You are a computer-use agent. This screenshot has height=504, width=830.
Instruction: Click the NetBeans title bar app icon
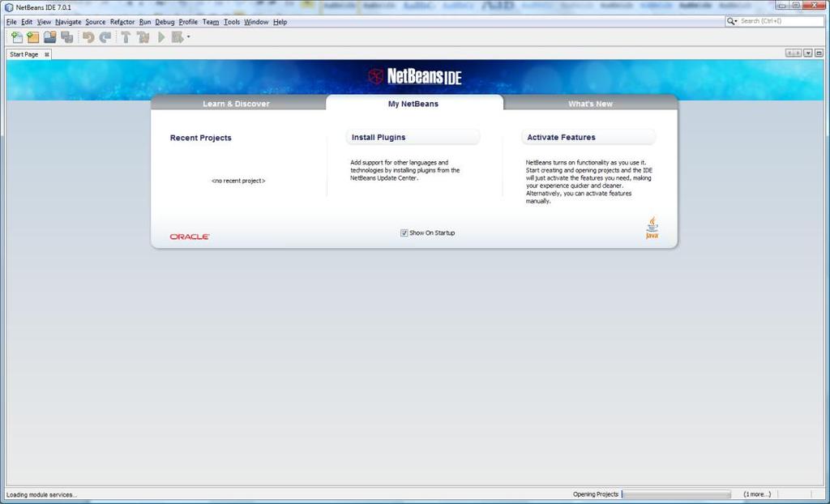9,7
